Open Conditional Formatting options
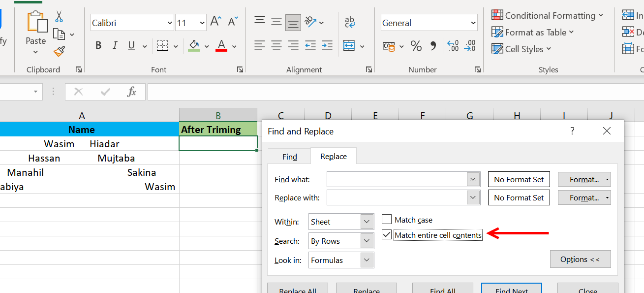 click(x=547, y=15)
